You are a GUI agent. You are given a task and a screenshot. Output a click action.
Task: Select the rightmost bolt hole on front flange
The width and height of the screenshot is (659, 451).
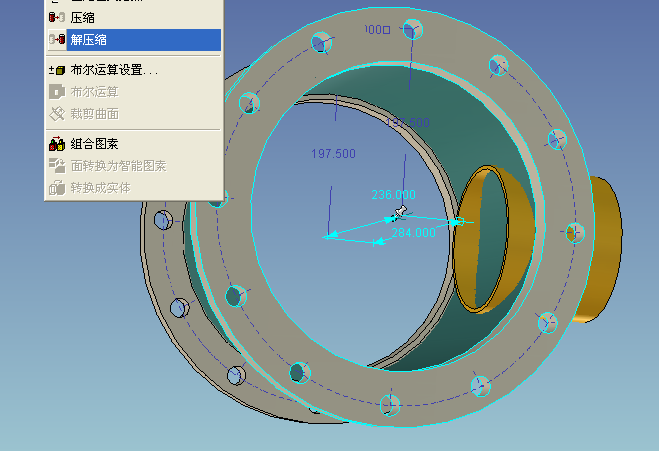pyautogui.click(x=573, y=232)
